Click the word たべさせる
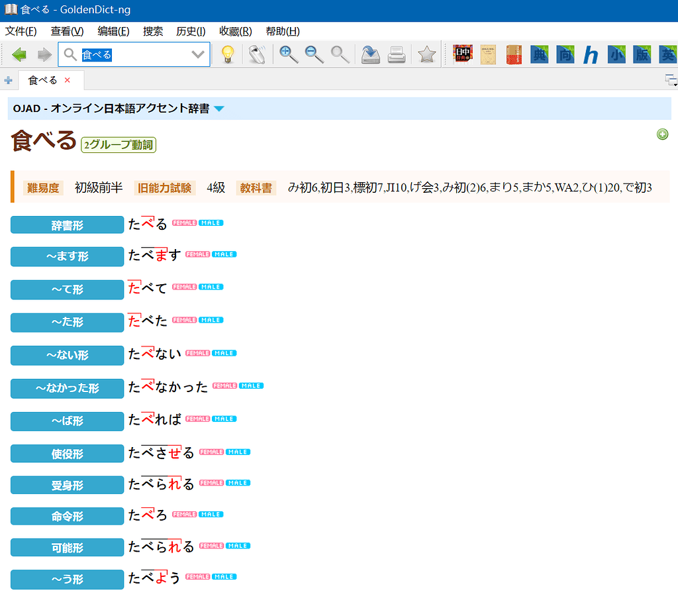 click(x=161, y=453)
